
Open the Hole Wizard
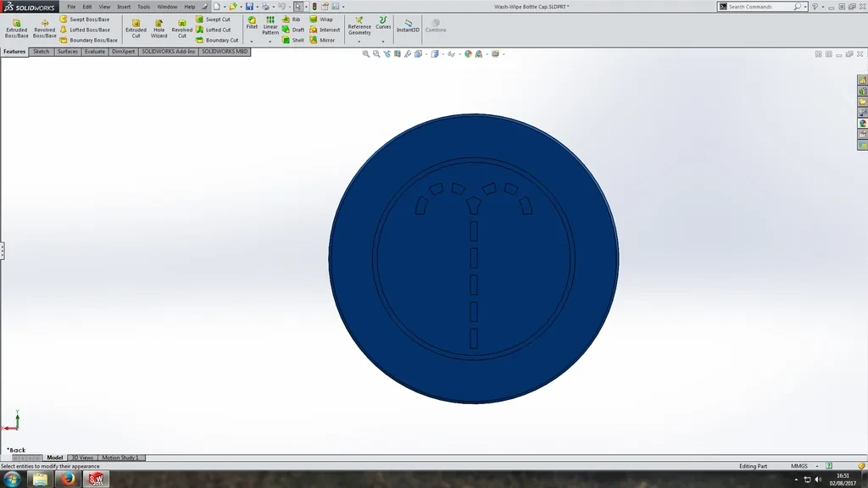(x=159, y=29)
